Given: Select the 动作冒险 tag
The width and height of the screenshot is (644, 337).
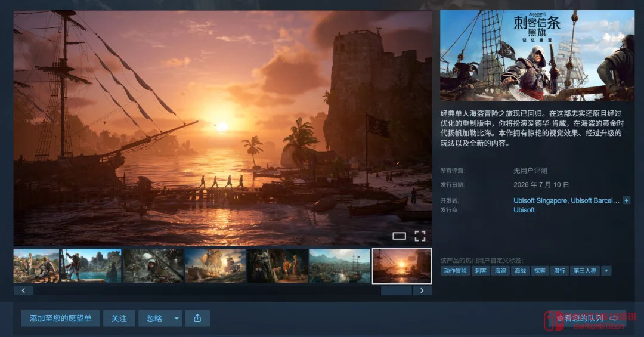Looking at the screenshot, I should (x=456, y=270).
